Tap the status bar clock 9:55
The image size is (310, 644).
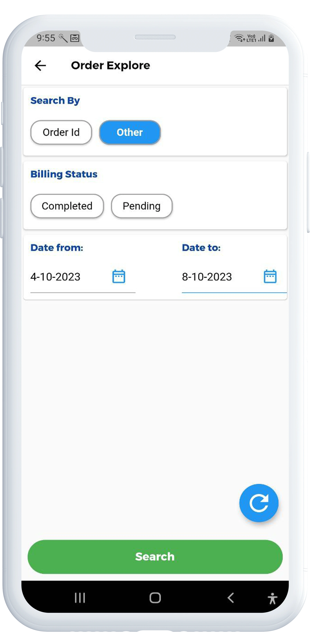[x=46, y=38]
